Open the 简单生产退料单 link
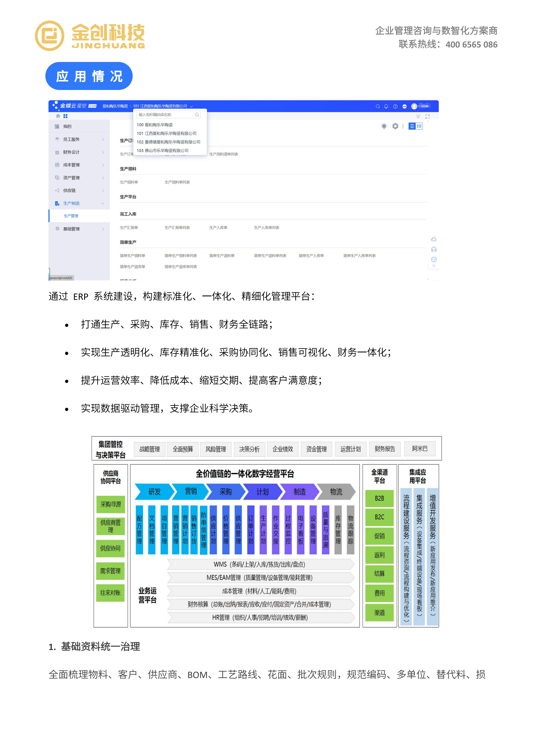The image size is (534, 756). tap(222, 256)
